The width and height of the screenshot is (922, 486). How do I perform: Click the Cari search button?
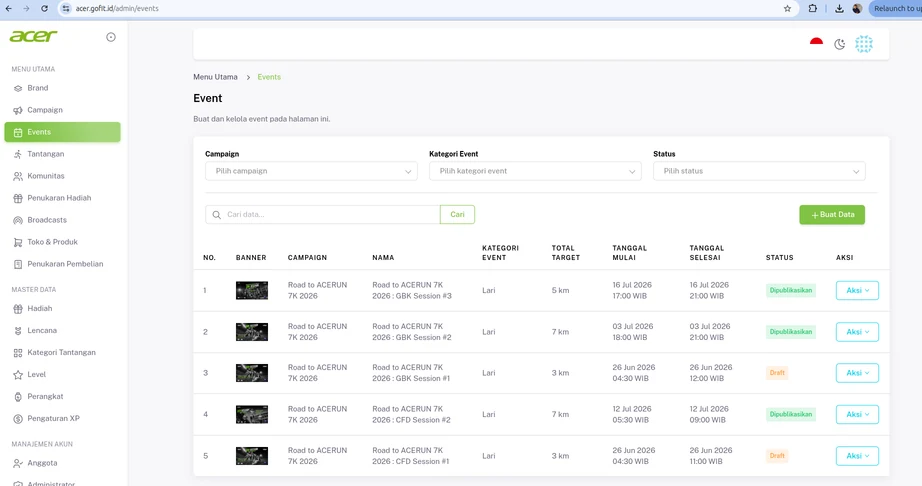(457, 214)
